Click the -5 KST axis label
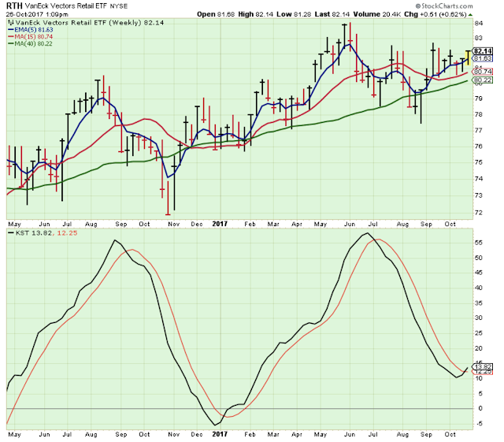The height and width of the screenshot is (442, 504). (x=479, y=424)
